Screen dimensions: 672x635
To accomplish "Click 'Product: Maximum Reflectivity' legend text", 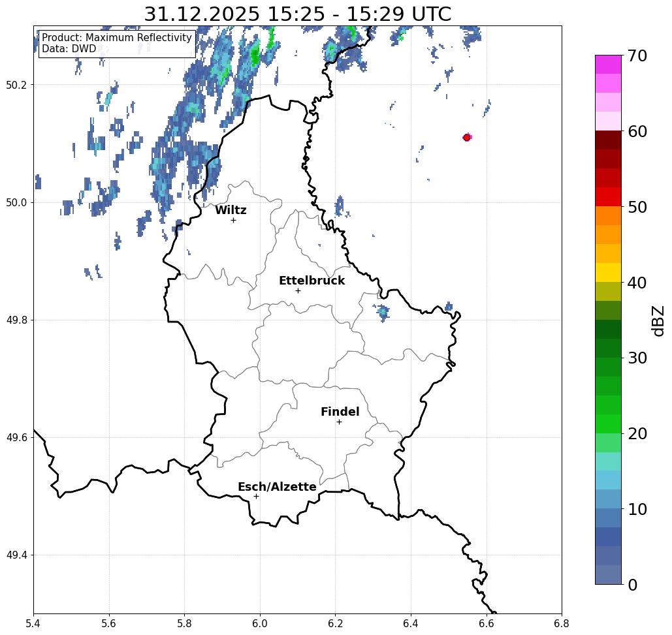I will pos(116,38).
